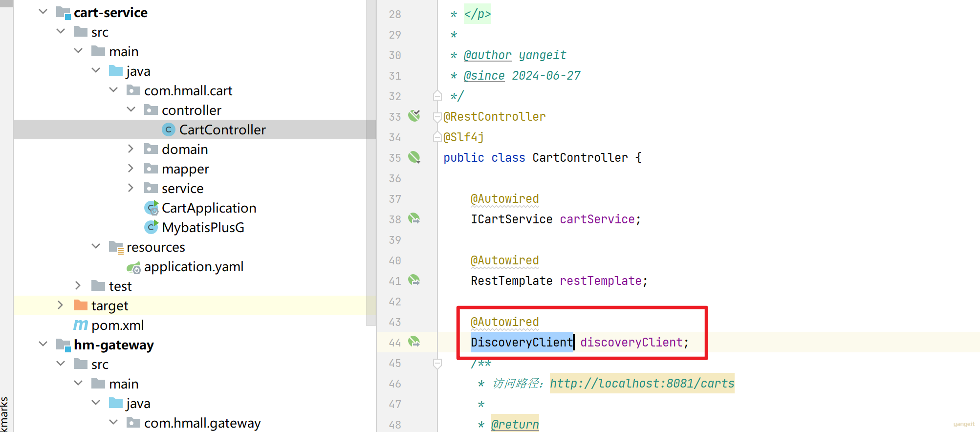Click the autowired dependency gutter icon line 38
This screenshot has height=432, width=980.
(414, 218)
